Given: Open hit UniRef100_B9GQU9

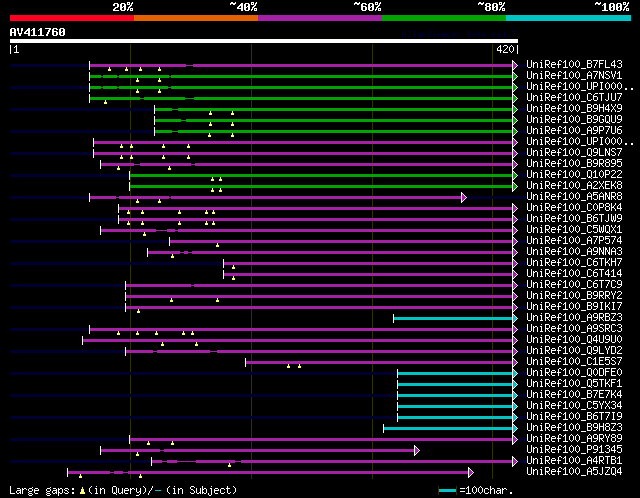Looking at the screenshot, I should click(574, 120).
